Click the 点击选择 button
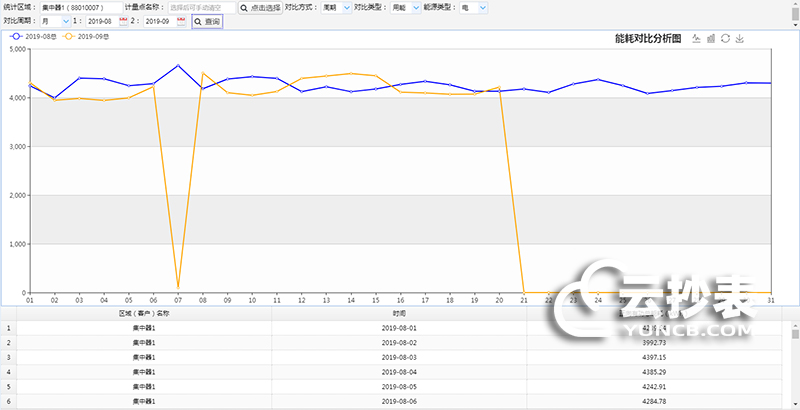 click(x=260, y=7)
